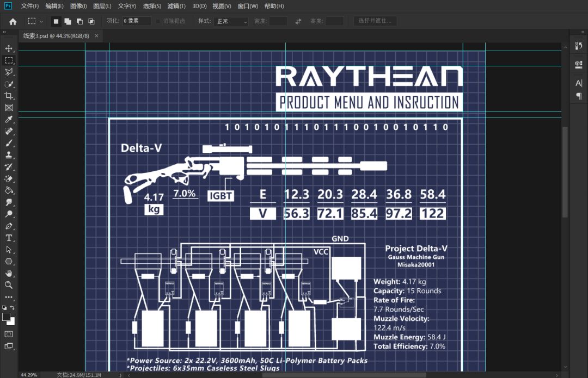Image resolution: width=588 pixels, height=378 pixels.
Task: Select the Brush tool
Action: [x=9, y=143]
